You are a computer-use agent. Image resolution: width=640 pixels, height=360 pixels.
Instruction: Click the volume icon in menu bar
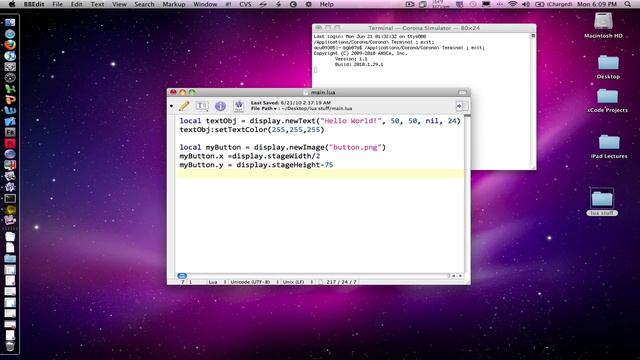tap(526, 4)
